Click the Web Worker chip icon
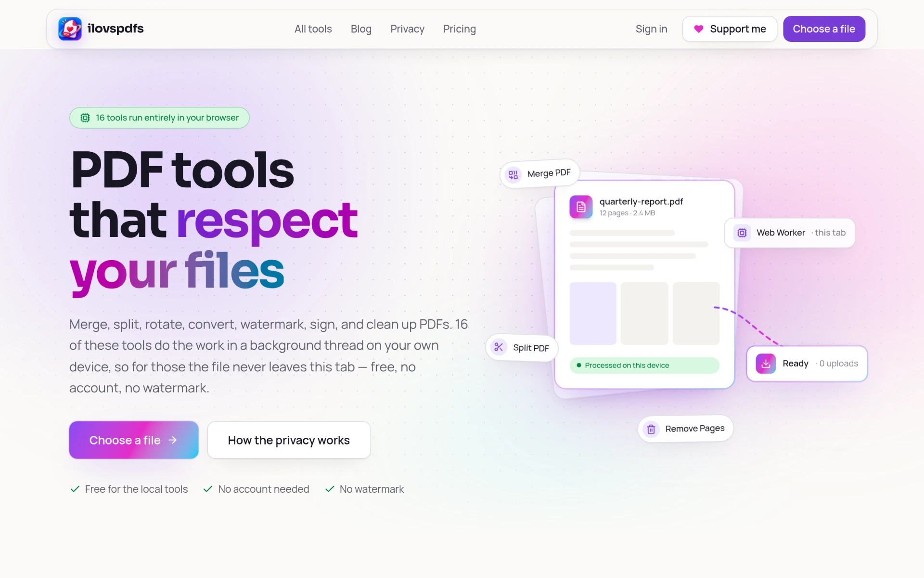The image size is (924, 578). coord(742,233)
